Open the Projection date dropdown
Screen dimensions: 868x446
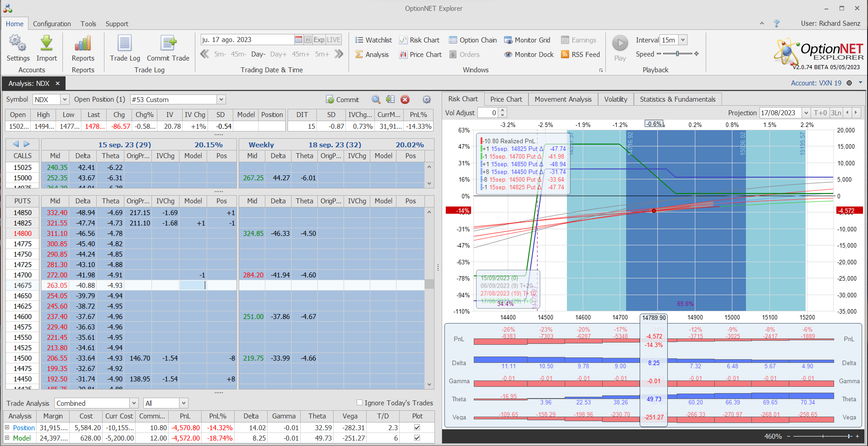click(806, 113)
